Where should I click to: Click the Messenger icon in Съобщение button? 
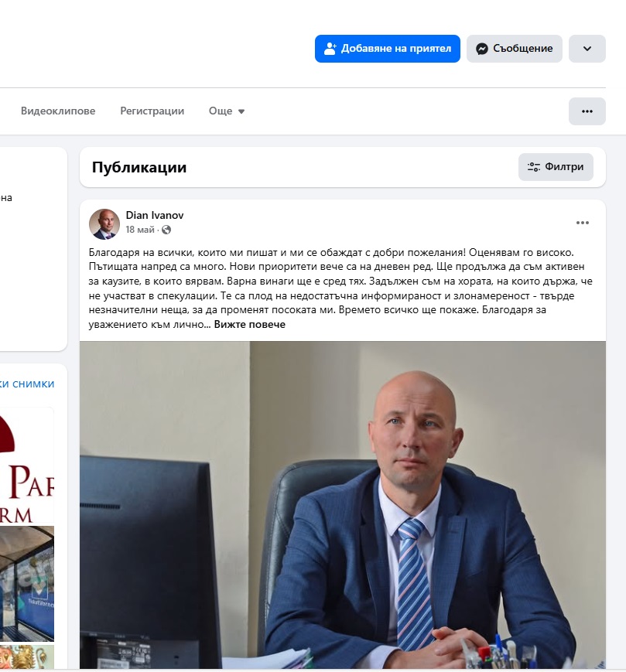point(482,49)
